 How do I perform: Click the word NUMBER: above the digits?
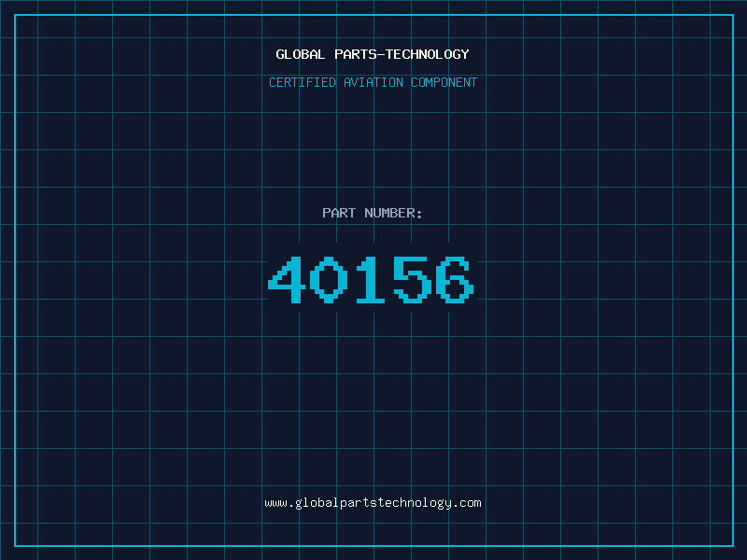[x=393, y=213]
